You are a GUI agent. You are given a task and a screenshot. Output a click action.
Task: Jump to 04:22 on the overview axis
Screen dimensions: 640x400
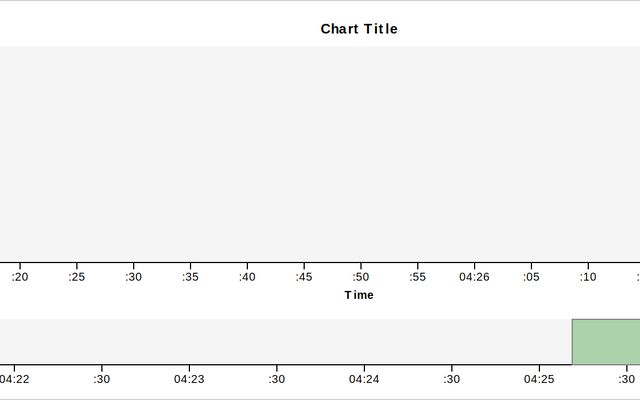pos(14,379)
